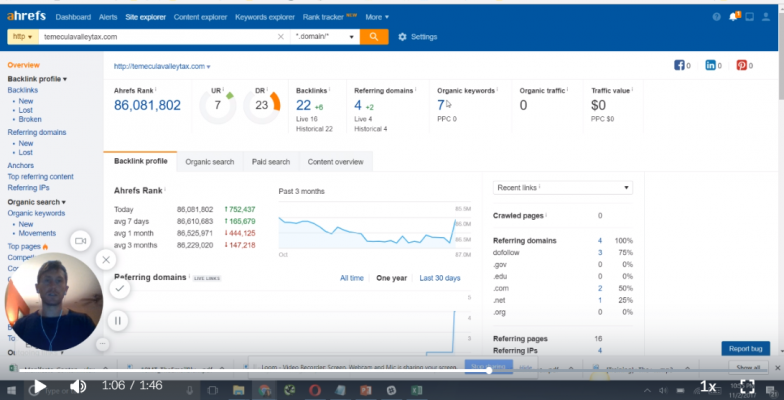Switch to the Organic search tab
This screenshot has width=784, height=400.
[209, 161]
